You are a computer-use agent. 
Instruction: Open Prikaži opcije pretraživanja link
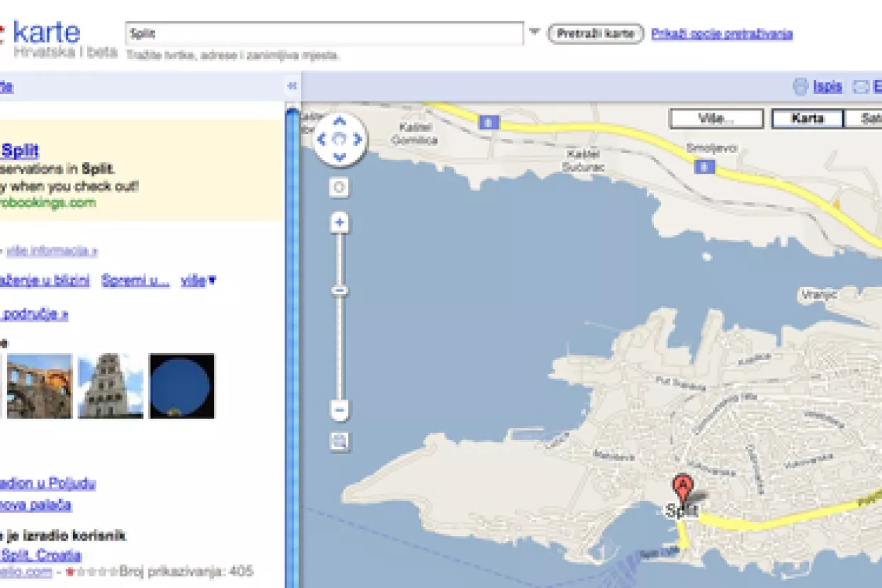(x=722, y=34)
